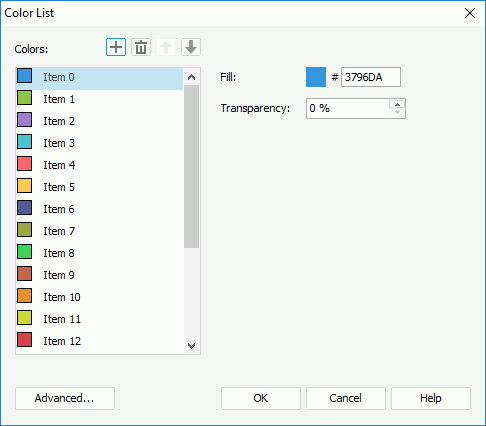Click the Transparency value field
Screen dimensions: 486x426
(348, 108)
